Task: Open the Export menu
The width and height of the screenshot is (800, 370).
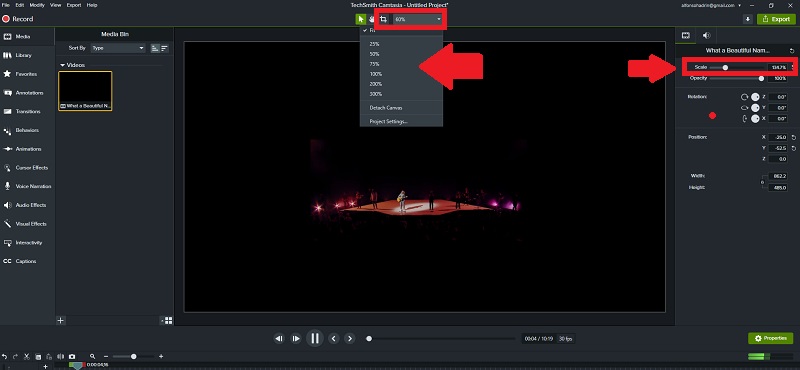Action: (x=74, y=5)
